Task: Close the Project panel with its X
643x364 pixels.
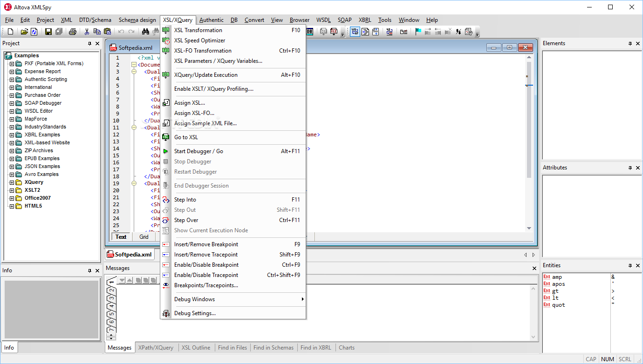Action: coord(97,43)
